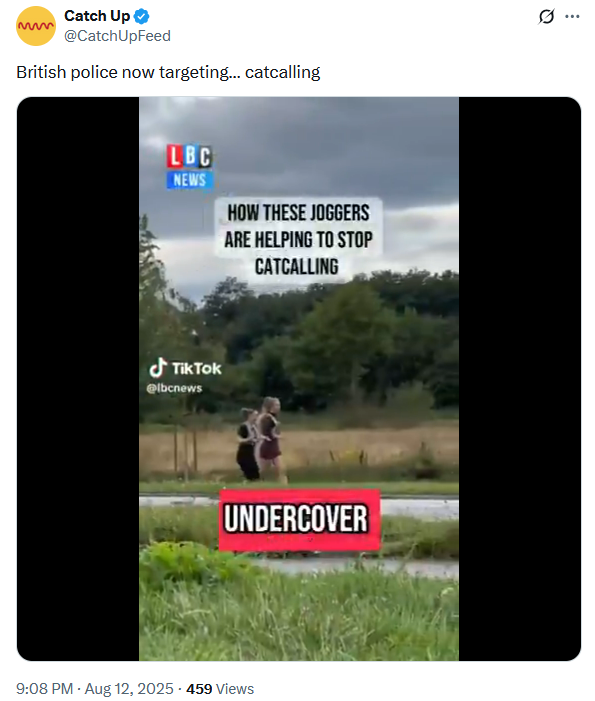Open the three-dot more options menu
Viewport: 595px width, 701px height.
tap(572, 17)
